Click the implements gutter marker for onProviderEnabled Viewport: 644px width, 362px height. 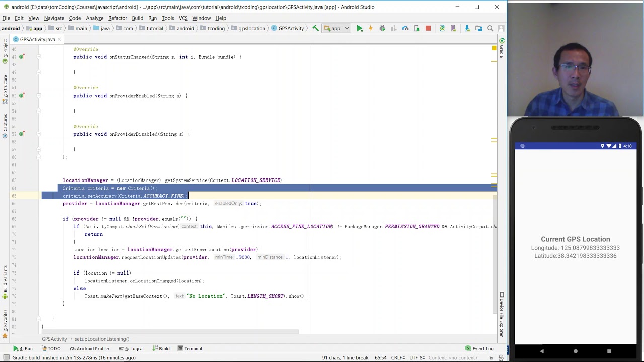tap(22, 96)
